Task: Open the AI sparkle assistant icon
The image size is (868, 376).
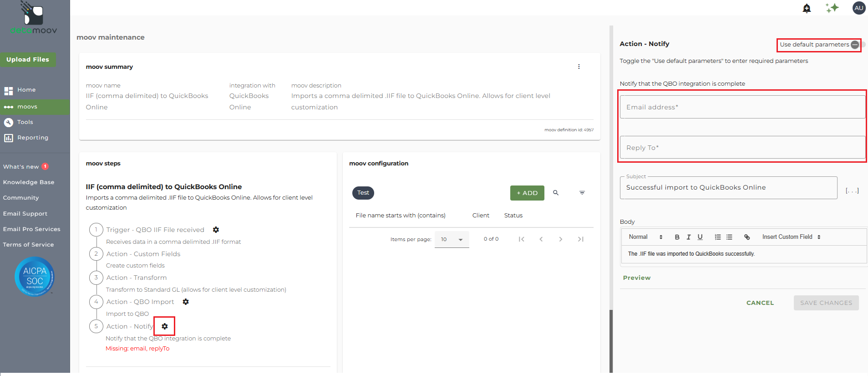Action: [x=832, y=8]
